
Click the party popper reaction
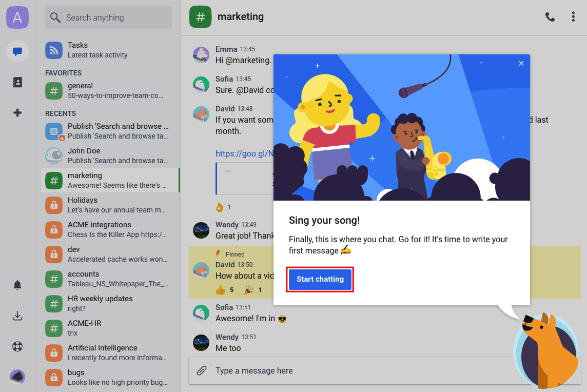253,290
